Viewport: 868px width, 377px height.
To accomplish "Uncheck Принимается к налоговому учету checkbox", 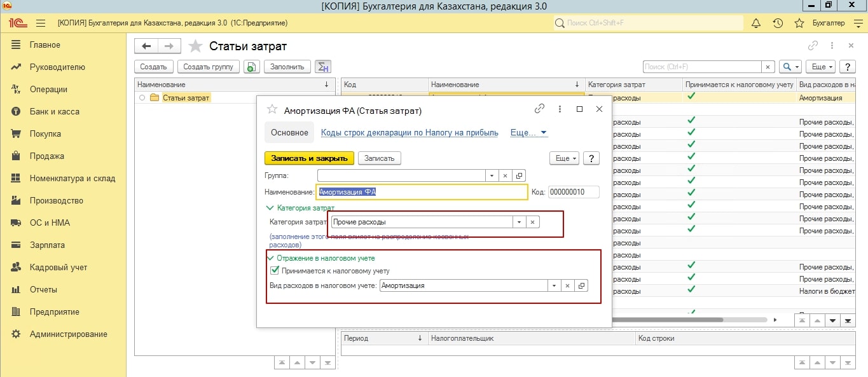I will coord(275,270).
